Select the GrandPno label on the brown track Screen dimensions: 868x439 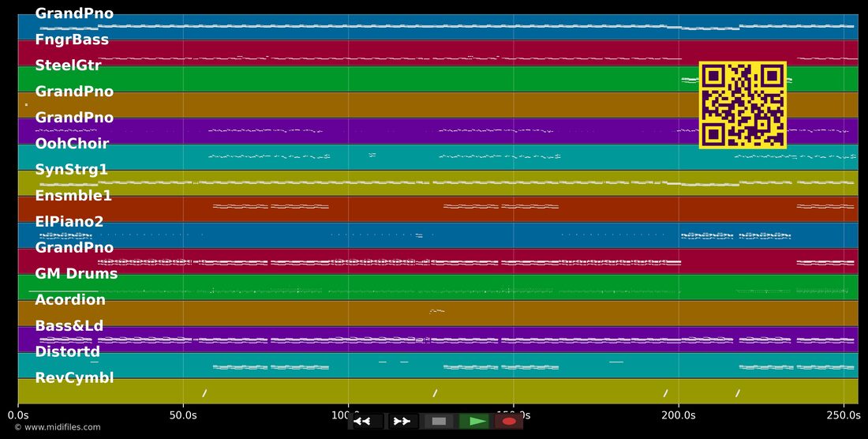[74, 92]
